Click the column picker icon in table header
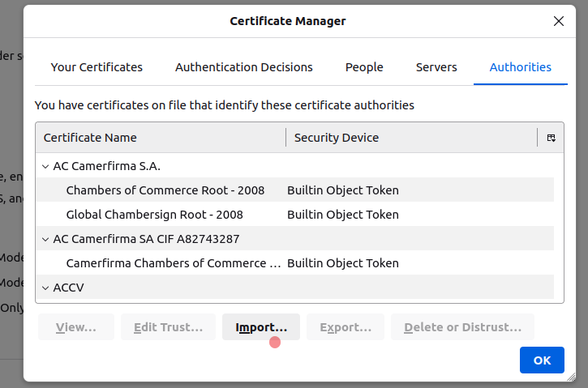 coord(551,138)
